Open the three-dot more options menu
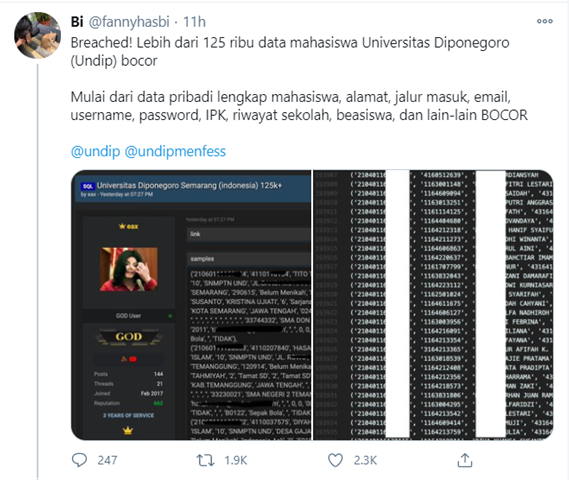 pos(544,21)
